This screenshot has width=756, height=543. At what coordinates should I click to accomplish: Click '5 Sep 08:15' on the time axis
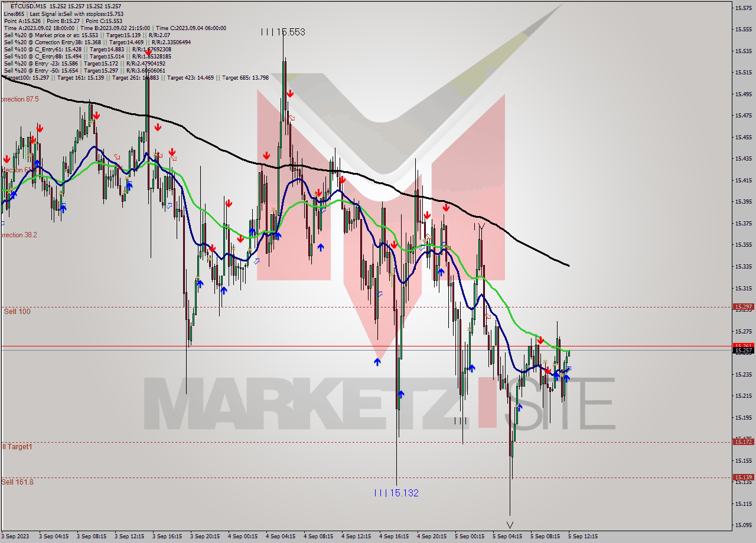pos(545,537)
